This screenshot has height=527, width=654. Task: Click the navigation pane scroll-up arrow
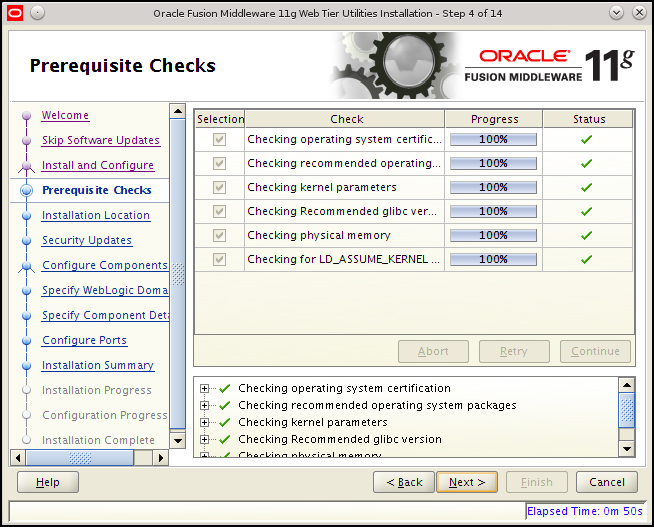click(x=178, y=111)
